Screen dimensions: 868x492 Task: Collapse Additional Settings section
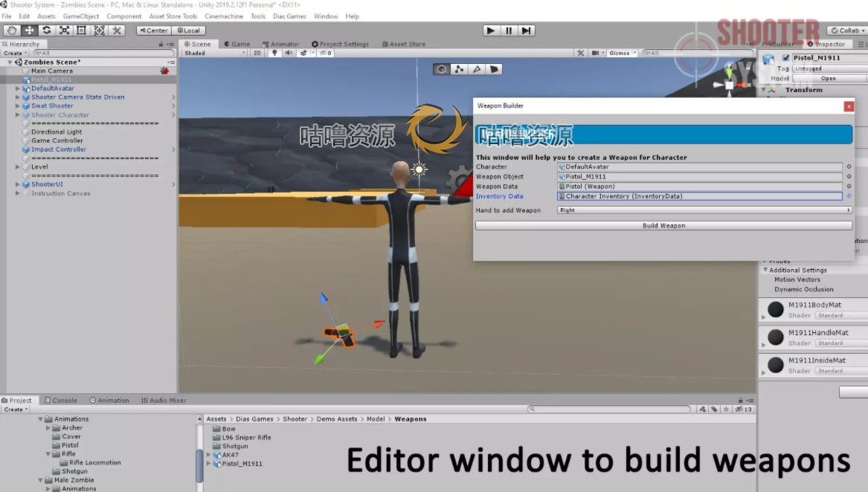(765, 270)
